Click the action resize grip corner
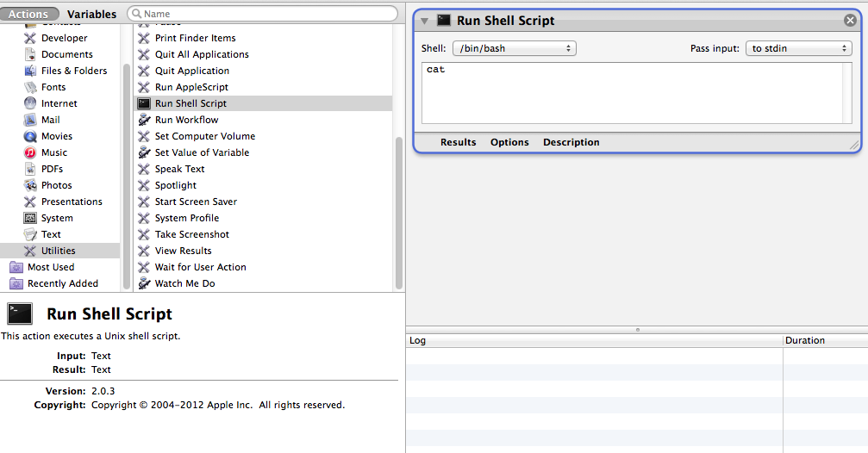Viewport: 868px width, 453px height. click(x=854, y=145)
